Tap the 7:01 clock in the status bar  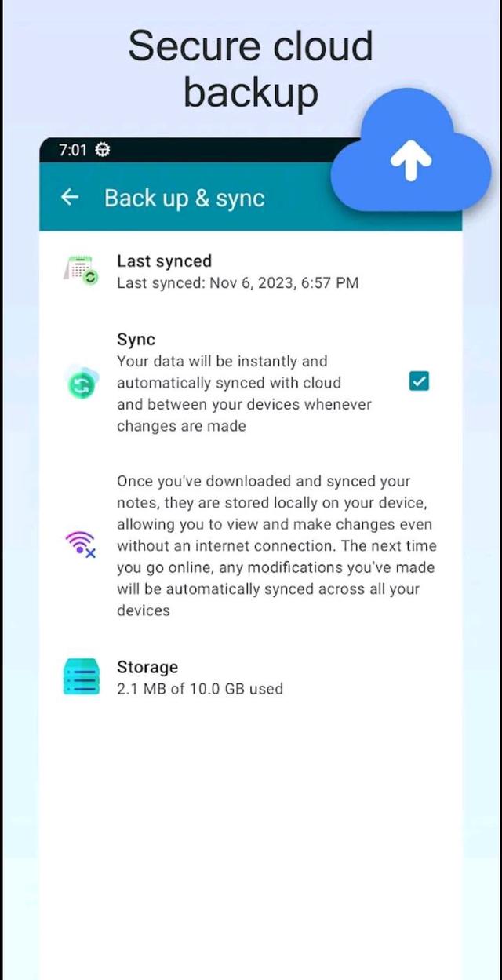pos(71,150)
